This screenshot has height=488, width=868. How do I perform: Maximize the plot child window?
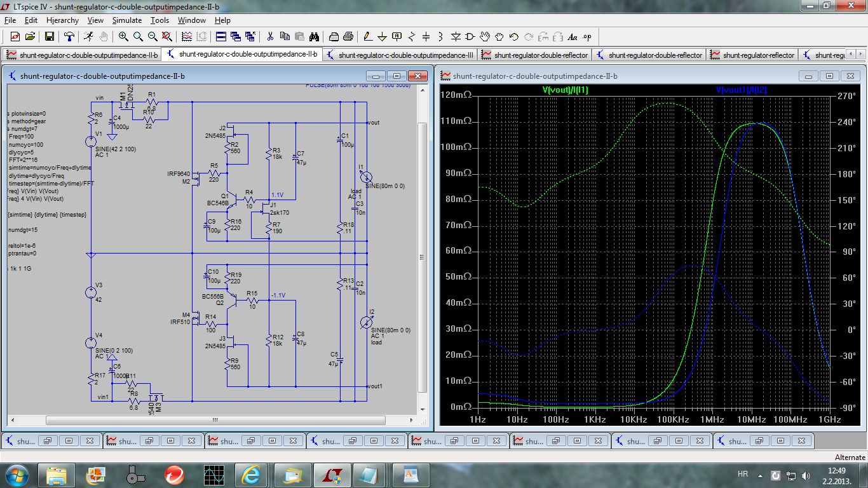830,76
